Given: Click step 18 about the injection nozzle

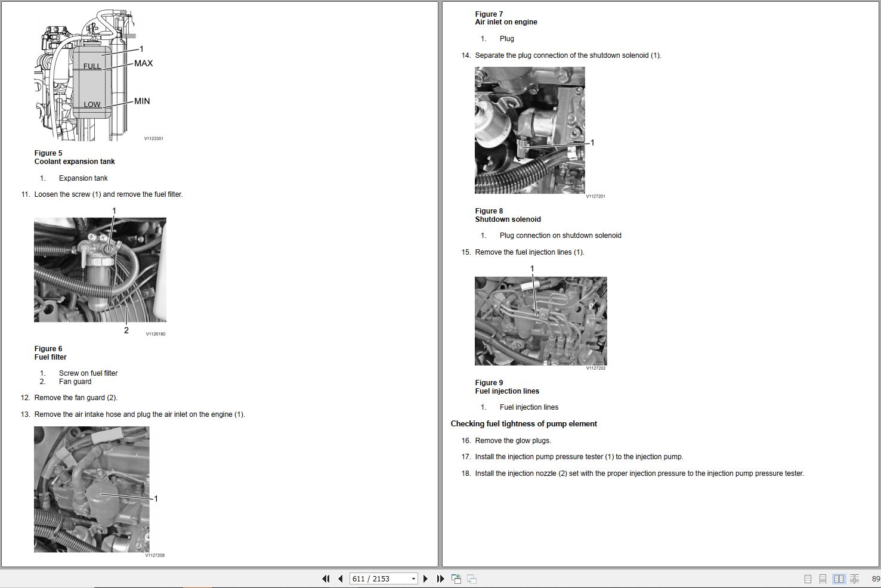Looking at the screenshot, I should [639, 474].
